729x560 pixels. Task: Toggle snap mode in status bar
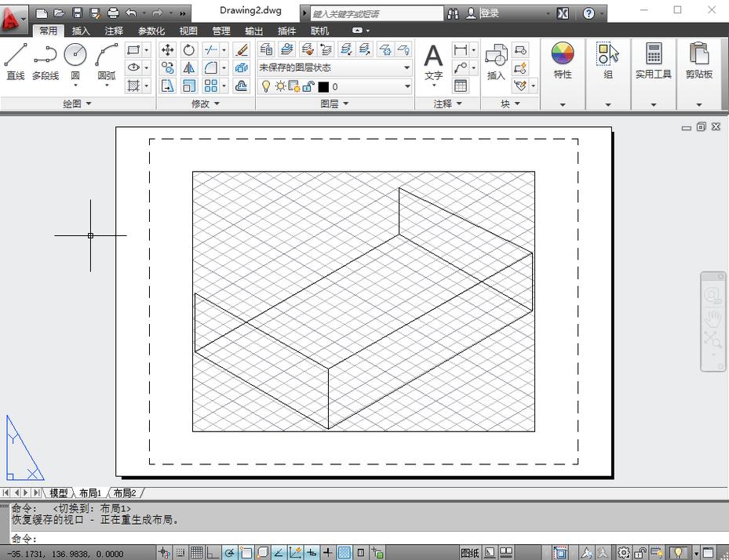pyautogui.click(x=180, y=553)
